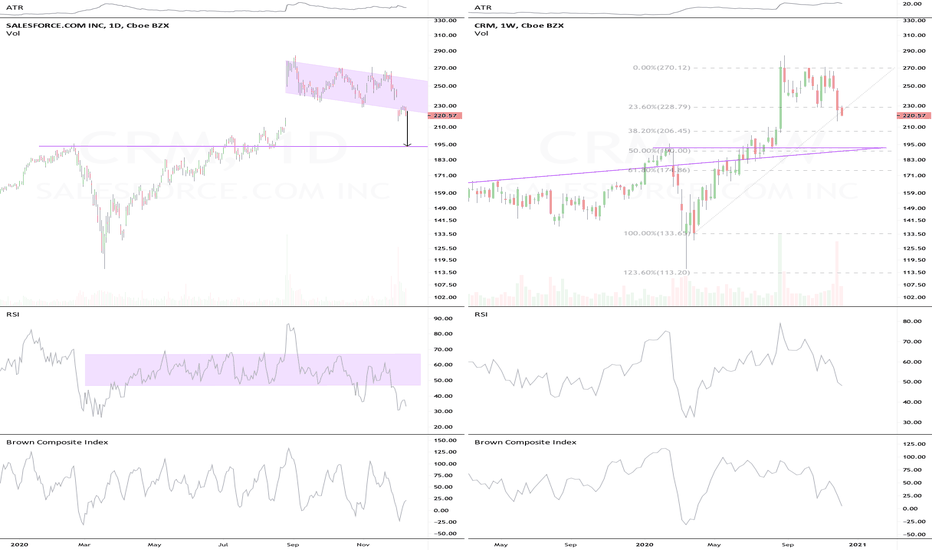Click the CRM, 1W, Cboe BZX chart title

click(519, 26)
